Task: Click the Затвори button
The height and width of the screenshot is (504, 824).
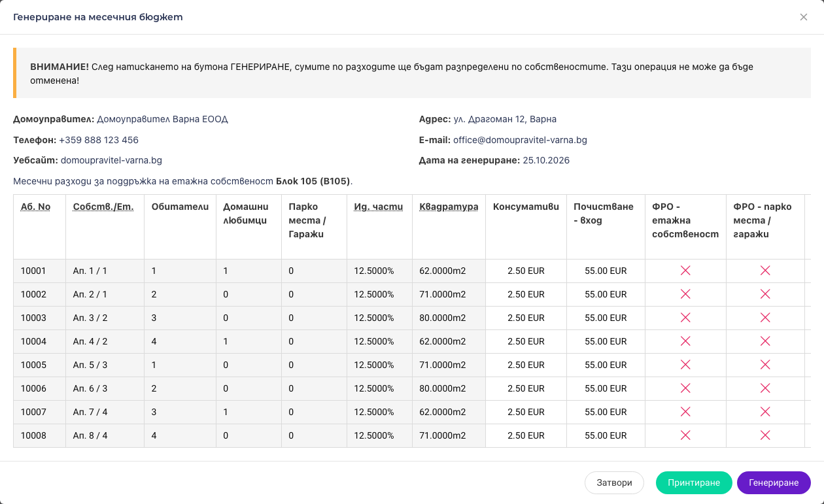Action: (x=615, y=483)
